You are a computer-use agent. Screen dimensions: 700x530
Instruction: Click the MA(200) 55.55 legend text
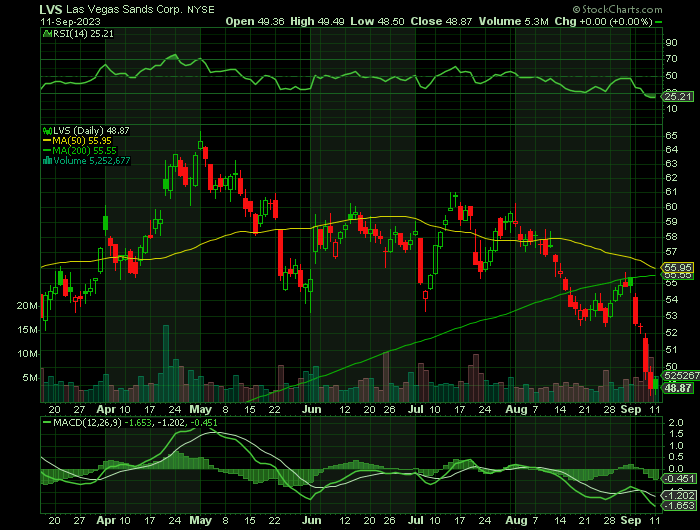(84, 151)
